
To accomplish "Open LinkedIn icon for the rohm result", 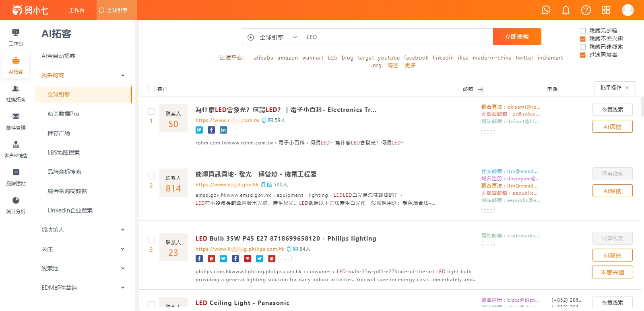I will (223, 130).
